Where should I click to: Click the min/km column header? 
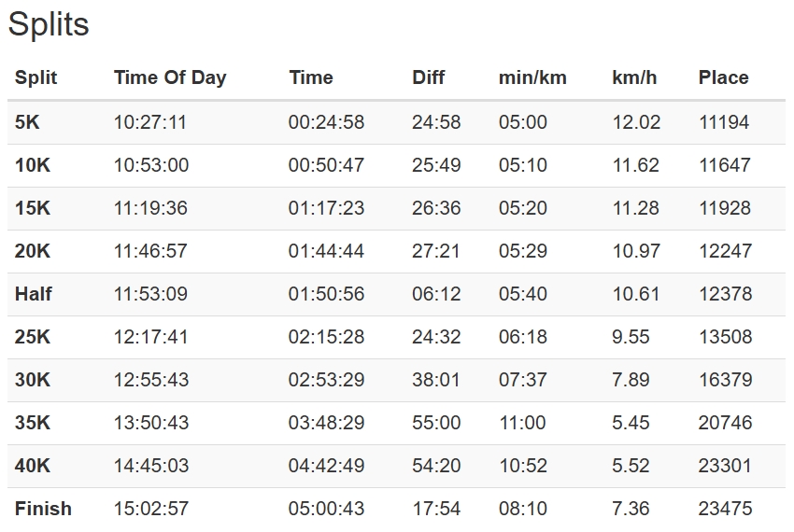pos(532,77)
